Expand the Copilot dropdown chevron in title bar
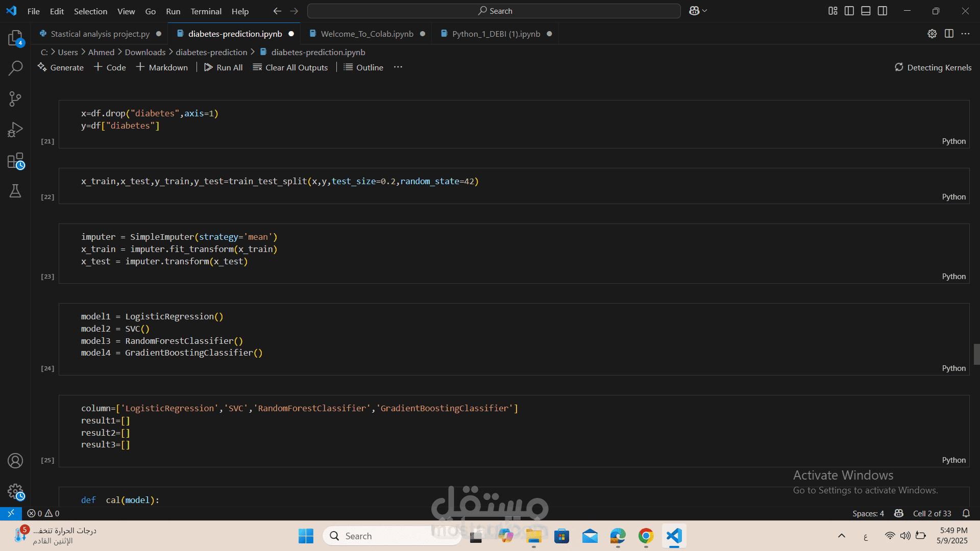This screenshot has height=551, width=980. pyautogui.click(x=705, y=11)
